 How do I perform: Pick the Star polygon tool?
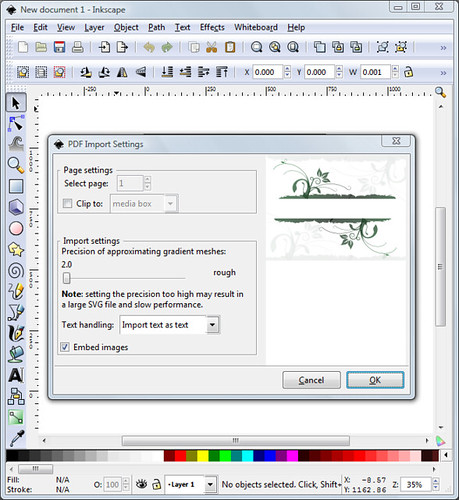(x=16, y=249)
